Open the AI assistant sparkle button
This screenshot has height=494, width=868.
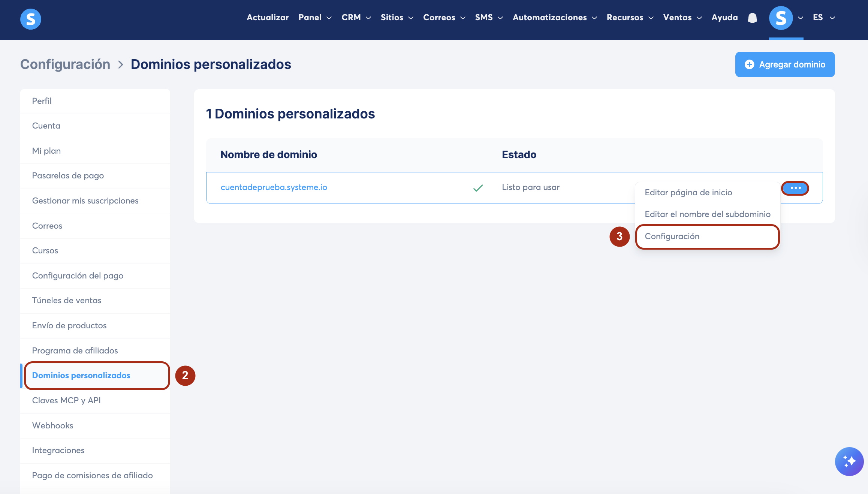pos(849,461)
